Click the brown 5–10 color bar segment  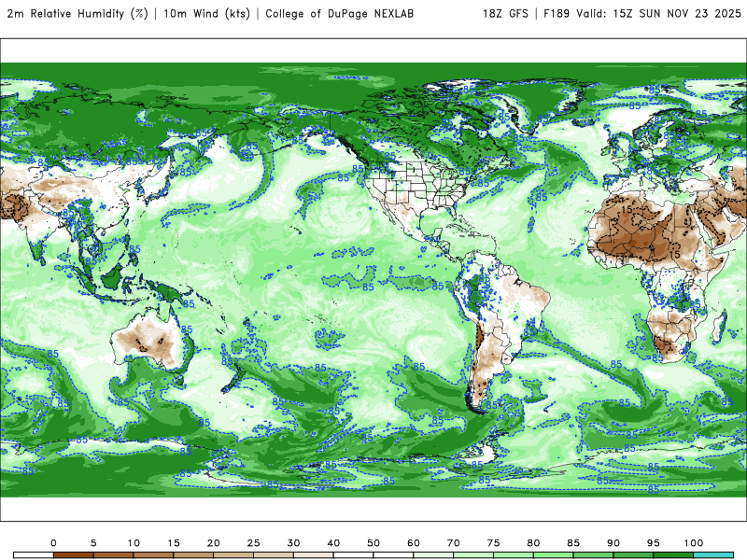113,555
